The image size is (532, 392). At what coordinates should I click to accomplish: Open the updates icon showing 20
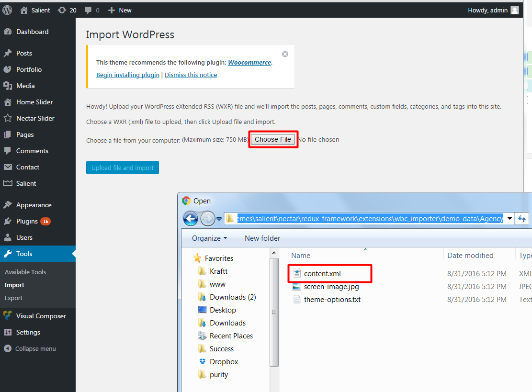[62, 10]
